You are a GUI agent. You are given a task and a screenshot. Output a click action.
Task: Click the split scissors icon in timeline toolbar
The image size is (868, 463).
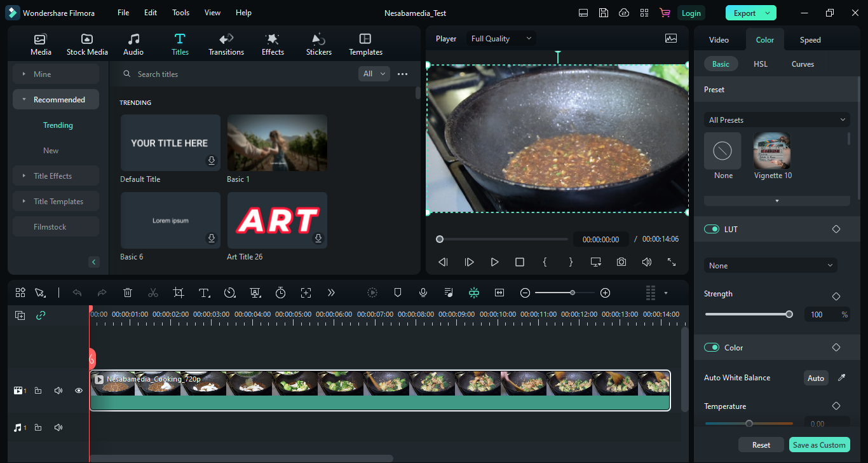(x=153, y=293)
